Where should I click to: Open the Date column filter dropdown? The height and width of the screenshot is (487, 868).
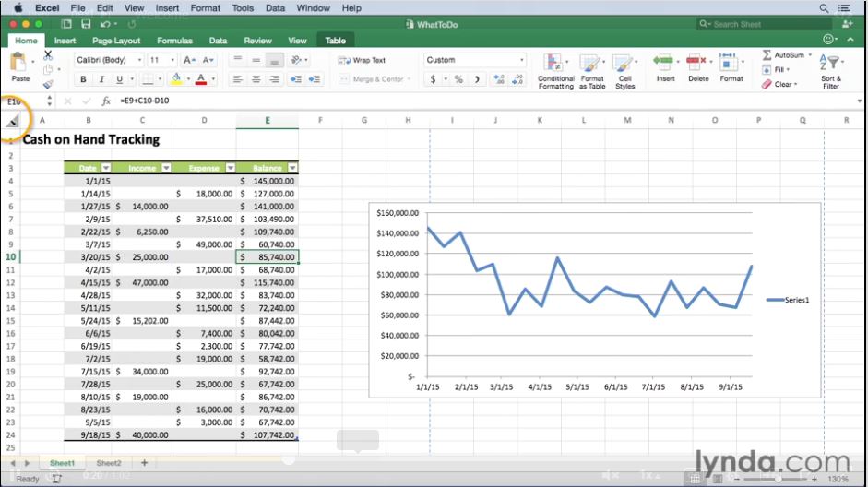coord(106,168)
